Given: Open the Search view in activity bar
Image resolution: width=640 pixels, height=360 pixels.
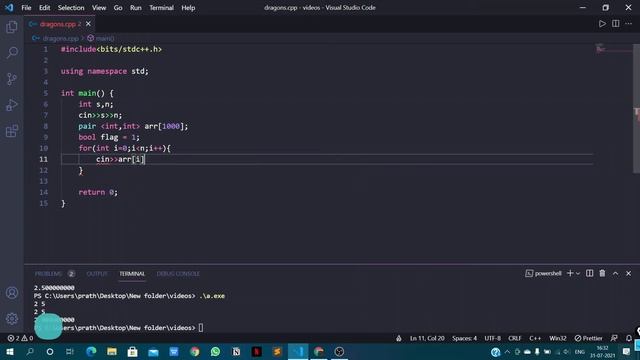Looking at the screenshot, I should (12, 53).
